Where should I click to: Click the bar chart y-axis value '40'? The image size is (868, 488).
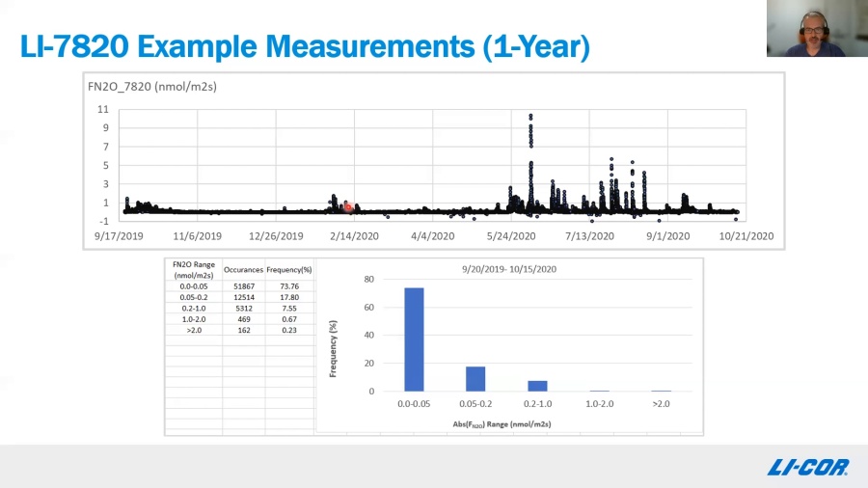tap(369, 336)
